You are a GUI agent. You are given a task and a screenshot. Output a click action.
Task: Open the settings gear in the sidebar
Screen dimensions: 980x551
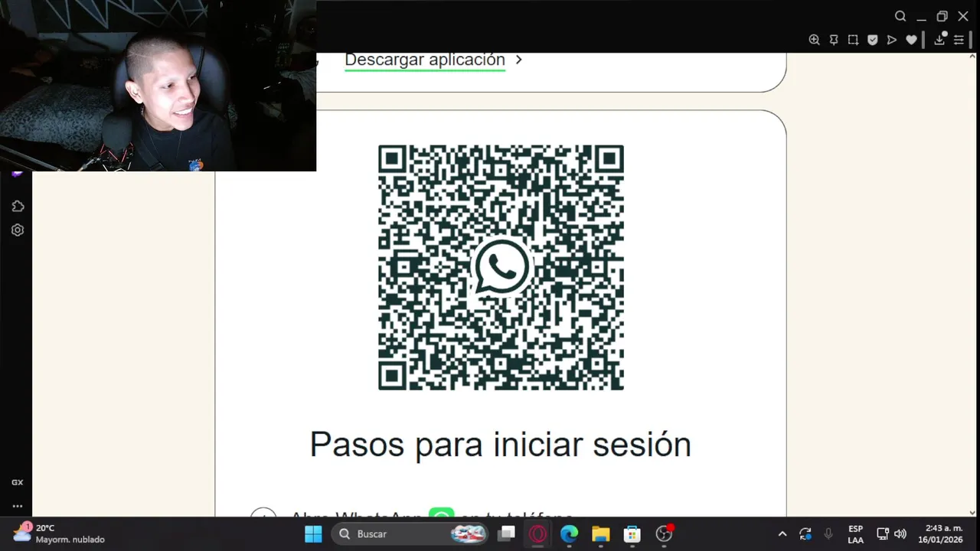(18, 230)
